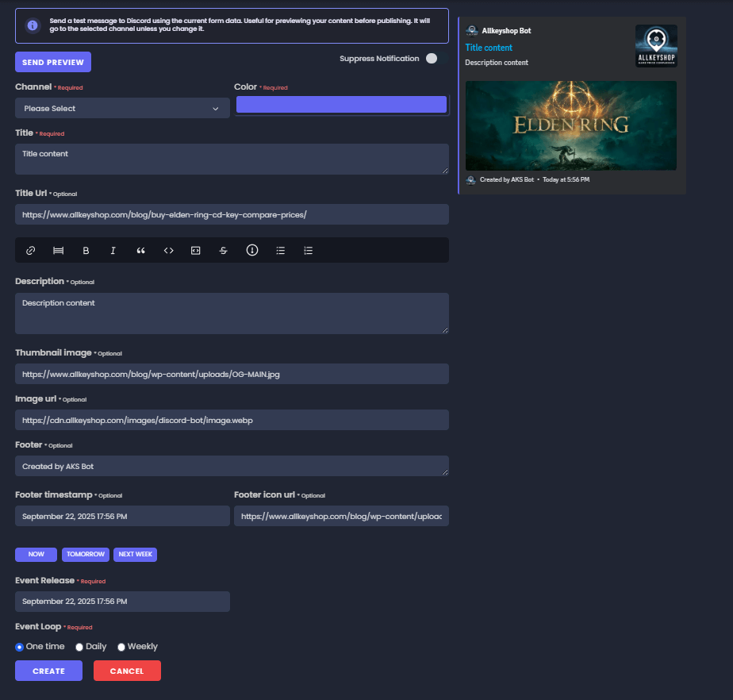
Task: Apply bold formatting from toolbar
Action: coord(86,250)
